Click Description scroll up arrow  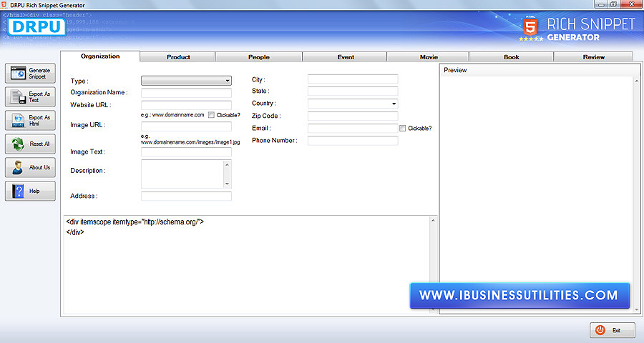[227, 164]
